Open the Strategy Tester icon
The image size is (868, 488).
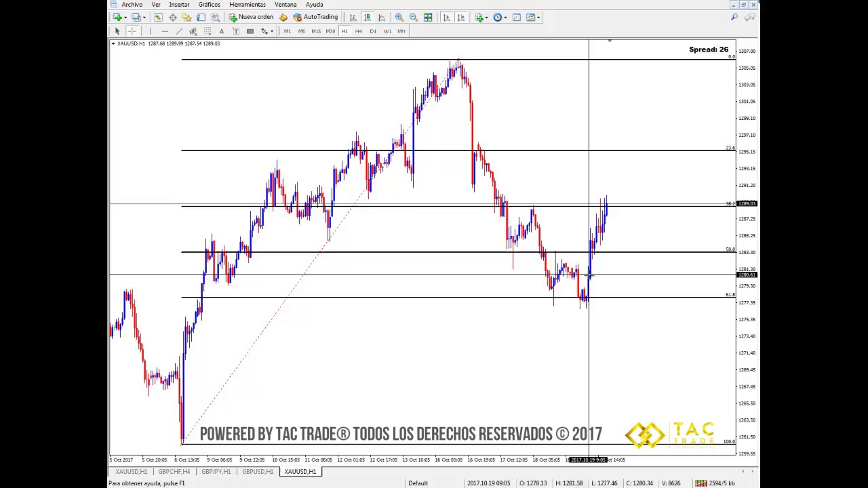pyautogui.click(x=216, y=17)
